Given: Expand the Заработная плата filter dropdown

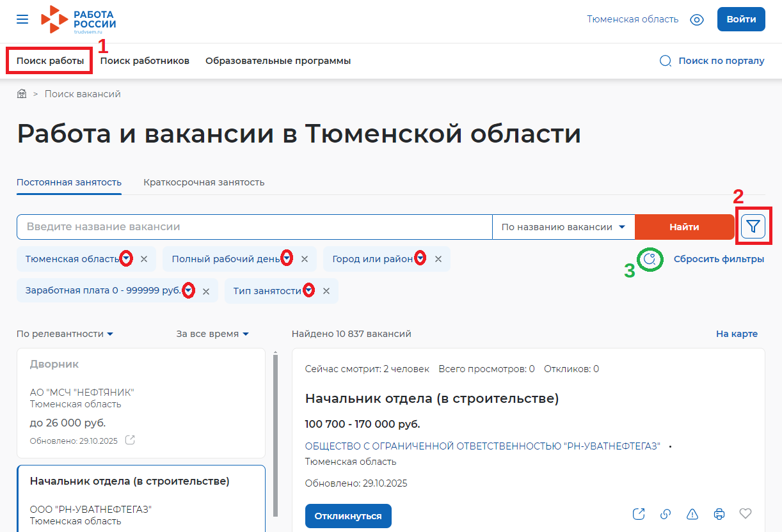Looking at the screenshot, I should pos(189,291).
